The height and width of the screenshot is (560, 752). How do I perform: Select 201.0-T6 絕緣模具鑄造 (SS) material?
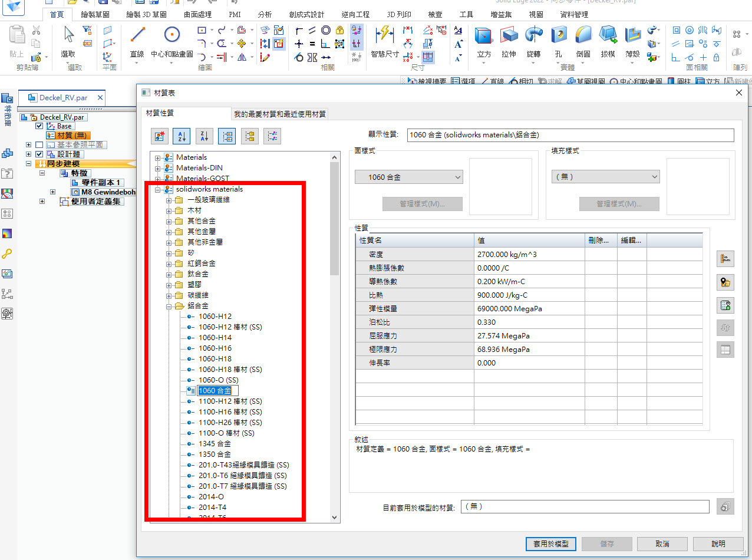(243, 476)
